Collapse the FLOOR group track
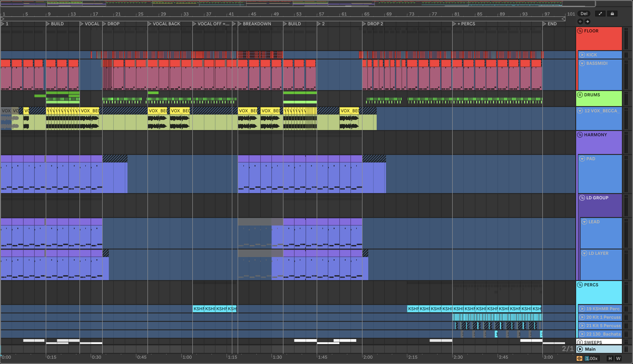The height and width of the screenshot is (364, 633). [580, 31]
